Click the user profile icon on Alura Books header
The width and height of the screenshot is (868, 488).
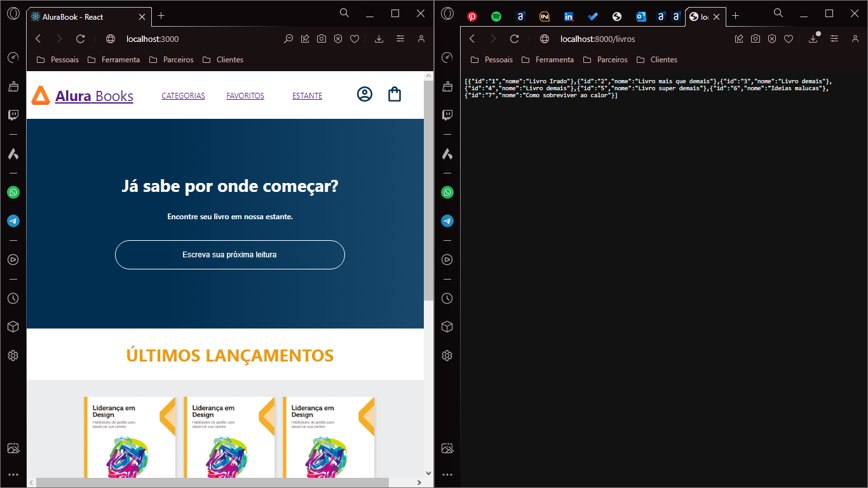(364, 95)
